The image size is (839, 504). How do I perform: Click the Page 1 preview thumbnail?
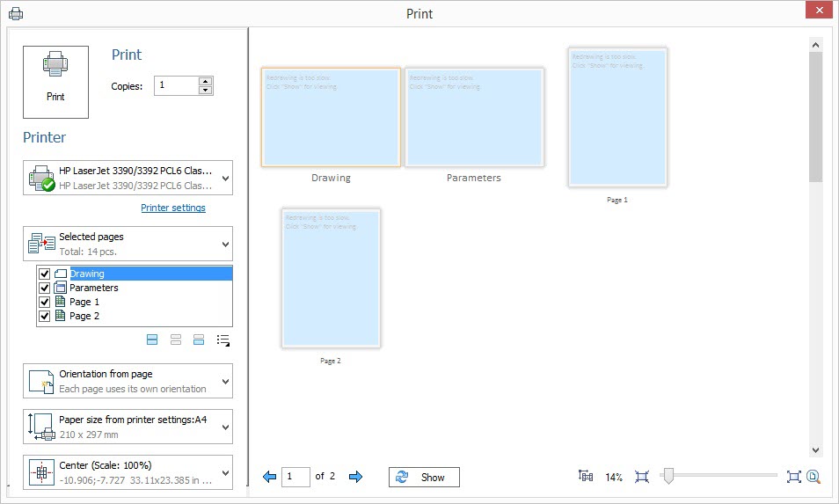[617, 117]
